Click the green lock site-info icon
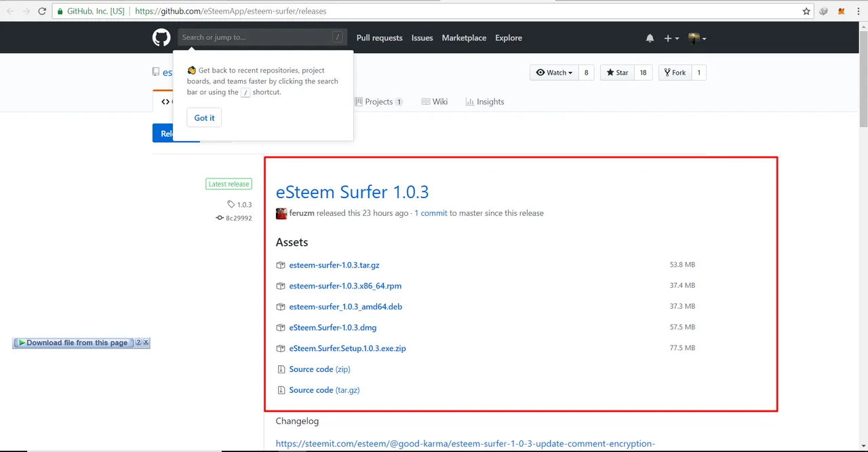868x452 pixels. (60, 11)
